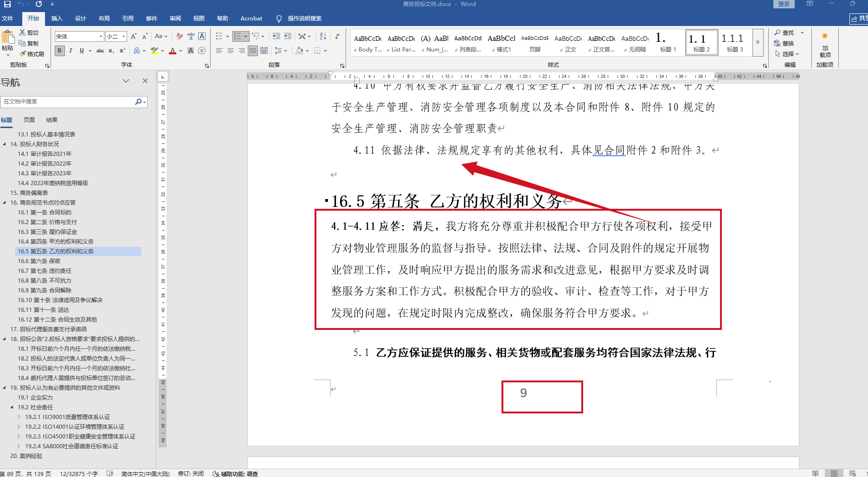Switch to Read Mode view in status bar
The width and height of the screenshot is (868, 477).
pos(815,473)
